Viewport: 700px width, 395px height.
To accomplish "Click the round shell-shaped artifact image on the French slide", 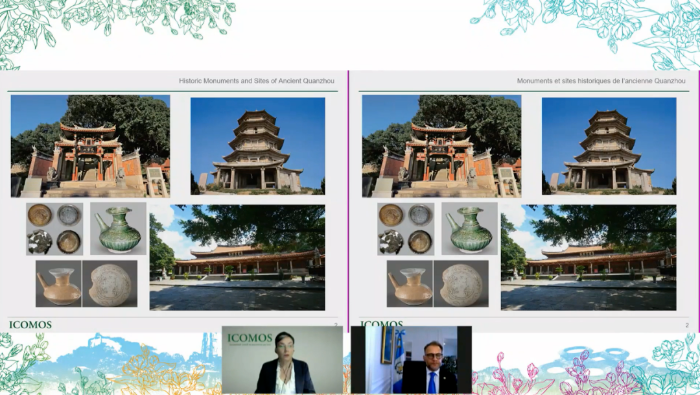I will coord(461,284).
